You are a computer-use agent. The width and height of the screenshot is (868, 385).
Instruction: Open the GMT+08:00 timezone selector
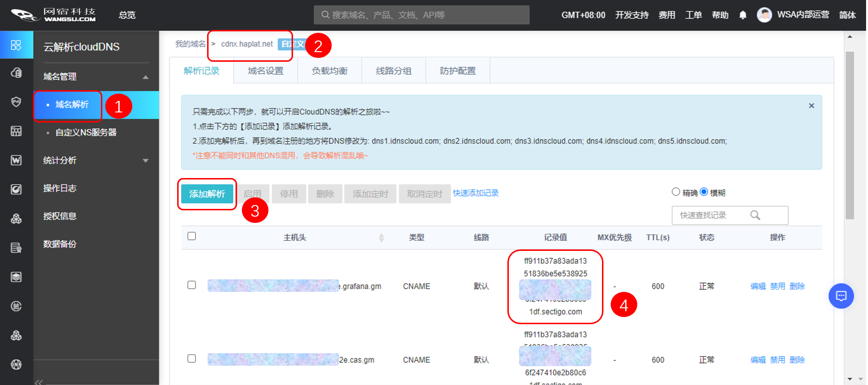coord(583,15)
